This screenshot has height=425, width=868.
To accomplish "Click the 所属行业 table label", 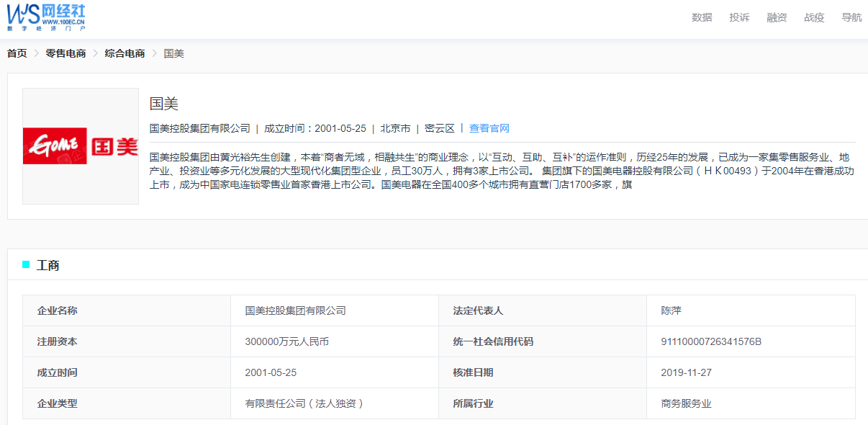I will 473,403.
